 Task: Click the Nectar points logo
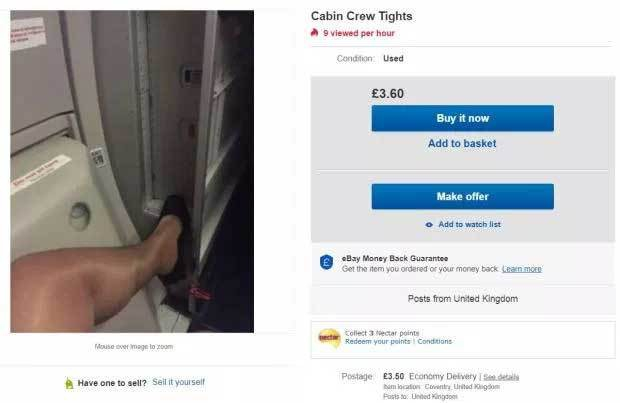pos(329,338)
